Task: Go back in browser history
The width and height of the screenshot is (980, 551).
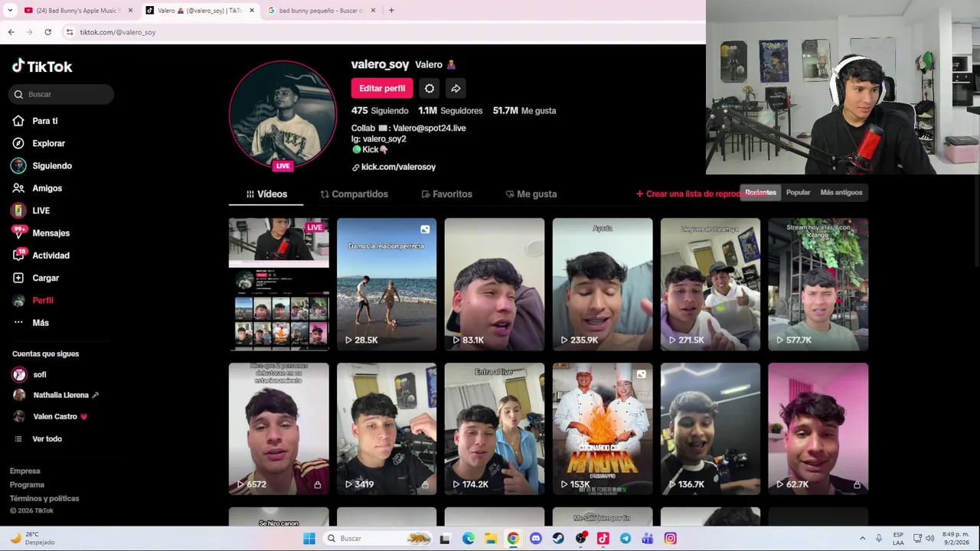Action: point(11,32)
